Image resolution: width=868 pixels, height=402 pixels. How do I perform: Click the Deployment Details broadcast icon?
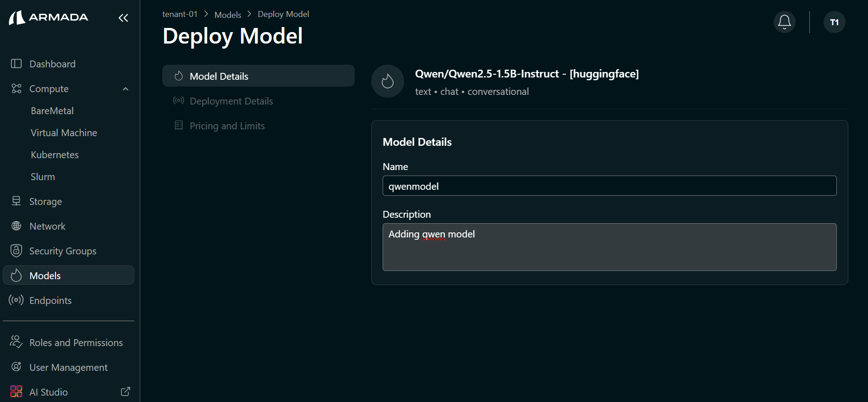click(179, 100)
